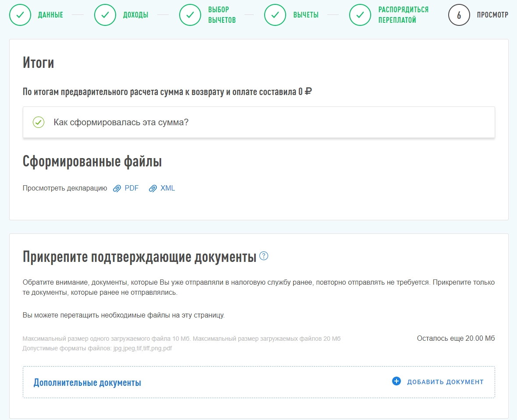
Task: Expand 'Как сформировалась эта сумма?' section
Action: tap(259, 122)
